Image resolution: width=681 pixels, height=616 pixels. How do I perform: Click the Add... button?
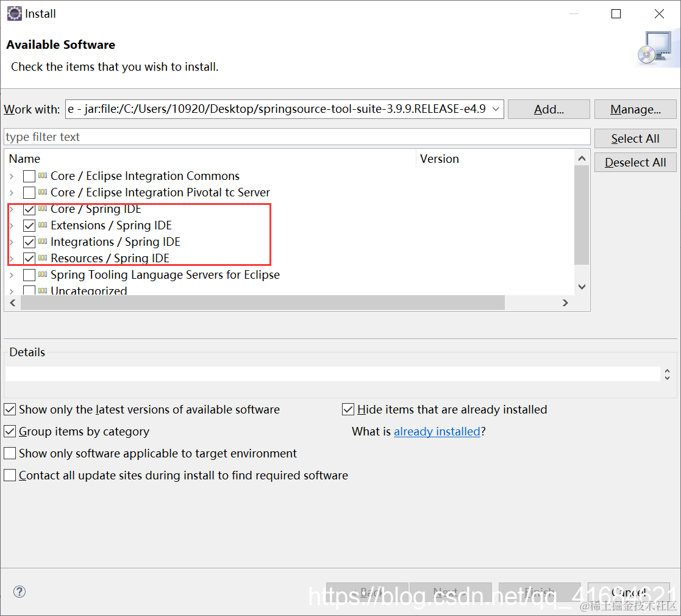[x=549, y=109]
